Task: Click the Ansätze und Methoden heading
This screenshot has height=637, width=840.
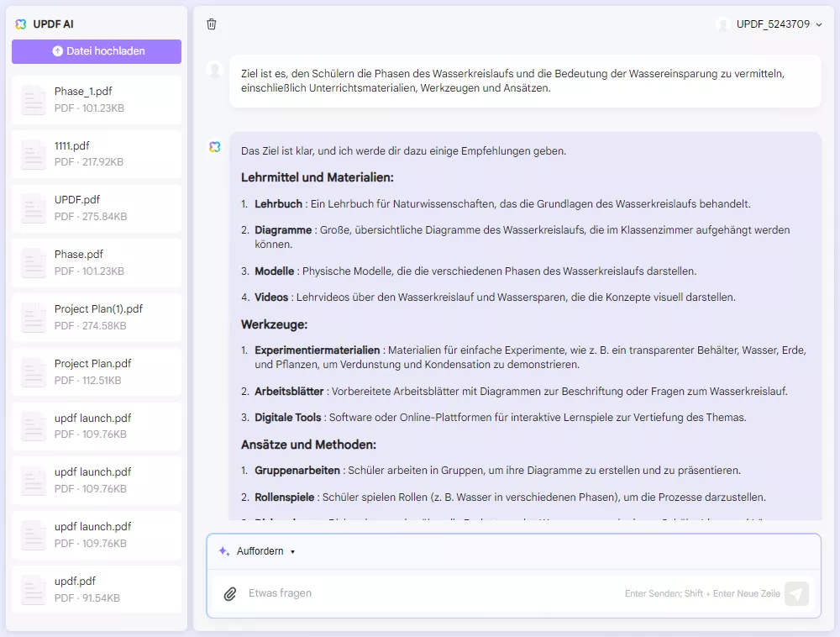Action: tap(308, 445)
